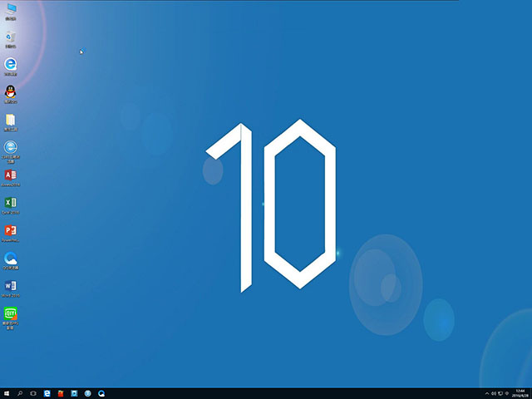532x399 pixels.
Task: Open the folder icon on desktop
Action: tap(11, 120)
